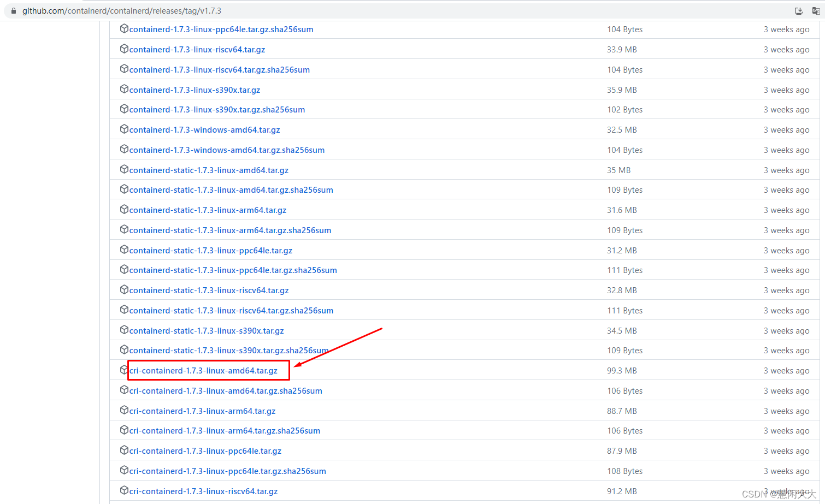The image size is (825, 504).
Task: Click the 32.5 MB file size
Action: click(x=622, y=130)
